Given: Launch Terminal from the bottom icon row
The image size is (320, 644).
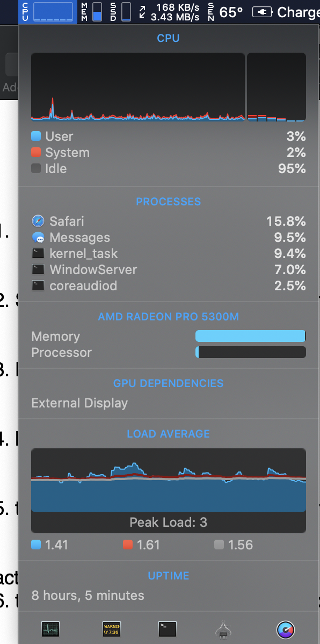Looking at the screenshot, I should point(168,629).
